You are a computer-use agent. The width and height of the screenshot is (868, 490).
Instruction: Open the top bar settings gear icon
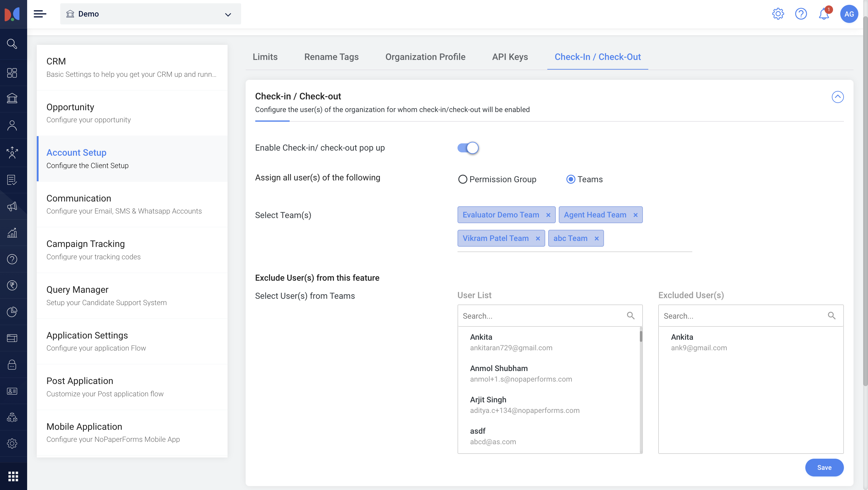pyautogui.click(x=778, y=14)
